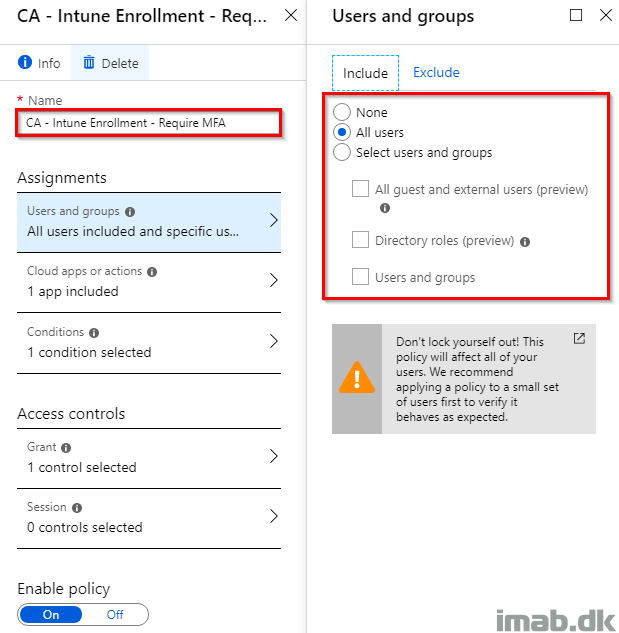The width and height of the screenshot is (619, 633).
Task: Click info icon next to Grant
Action: (66, 448)
